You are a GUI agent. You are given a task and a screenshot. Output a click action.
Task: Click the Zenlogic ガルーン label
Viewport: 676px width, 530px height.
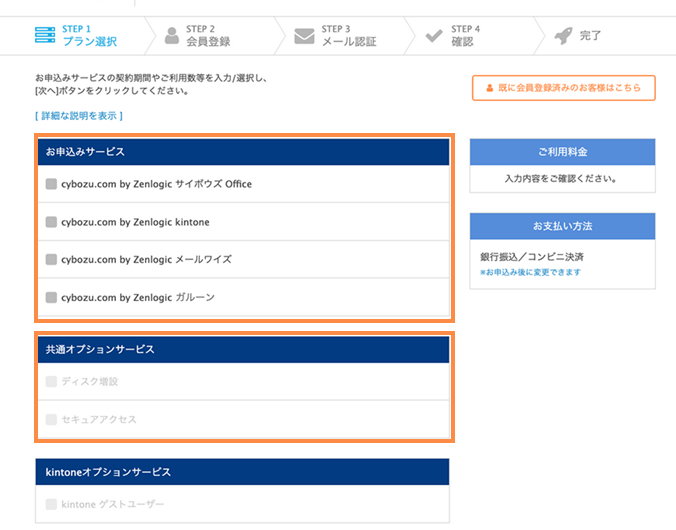click(x=138, y=298)
